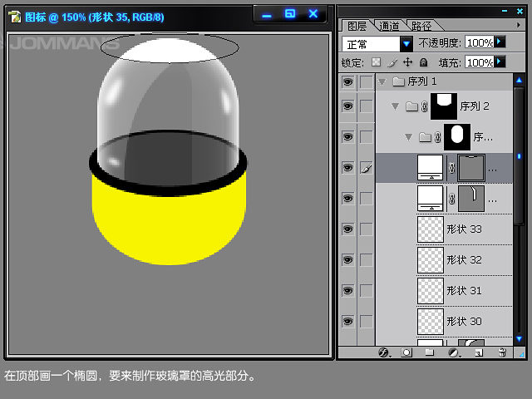Image resolution: width=532 pixels, height=399 pixels.
Task: Select the 形状 33 layer name
Action: pos(464,229)
